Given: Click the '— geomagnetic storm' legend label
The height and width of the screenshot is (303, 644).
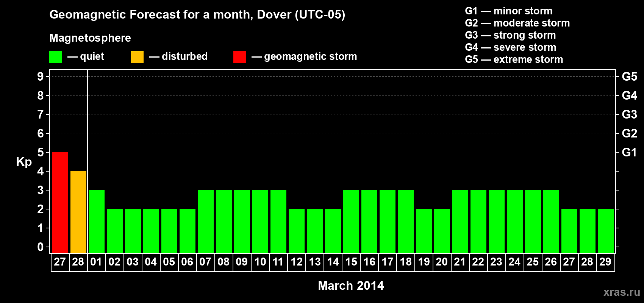Looking at the screenshot, I should 304,57.
